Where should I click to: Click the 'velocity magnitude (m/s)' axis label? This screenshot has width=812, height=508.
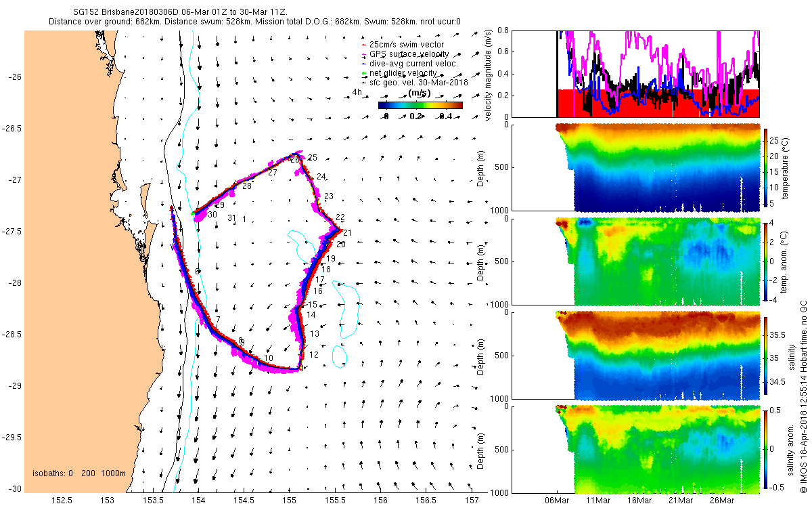point(489,74)
